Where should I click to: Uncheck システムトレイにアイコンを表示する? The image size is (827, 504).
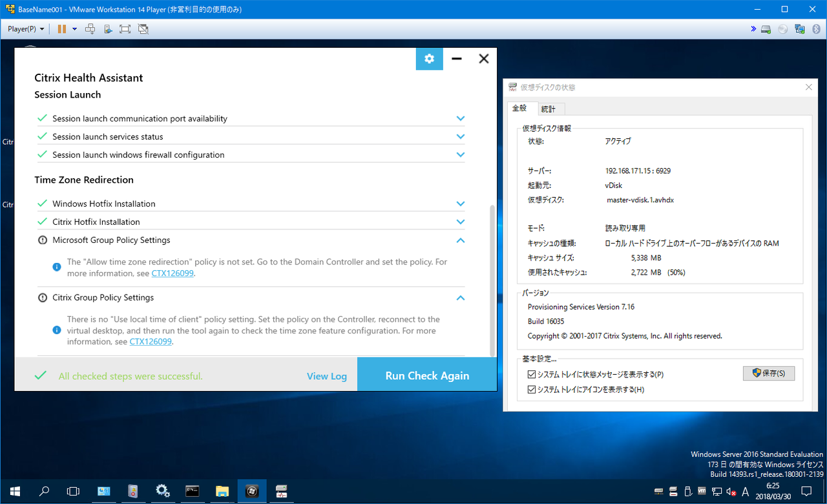pyautogui.click(x=532, y=390)
